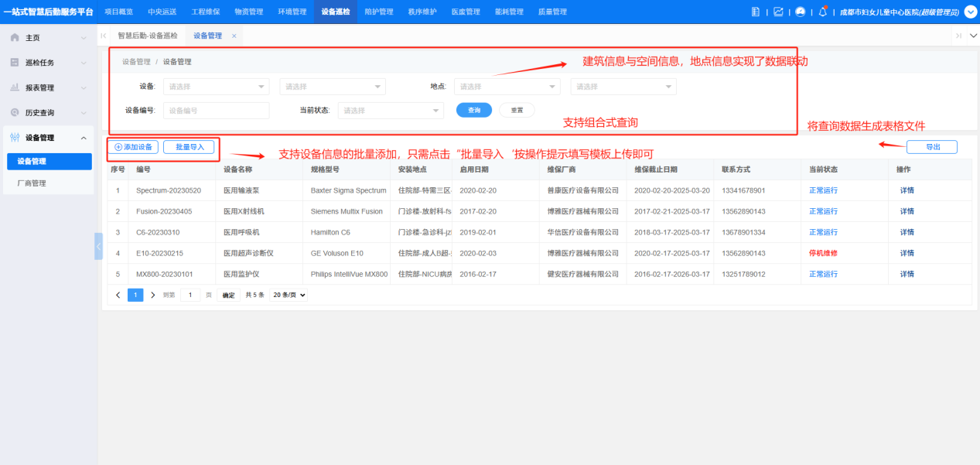
Task: Collapse the 设备管理 sidebar group
Action: point(84,138)
